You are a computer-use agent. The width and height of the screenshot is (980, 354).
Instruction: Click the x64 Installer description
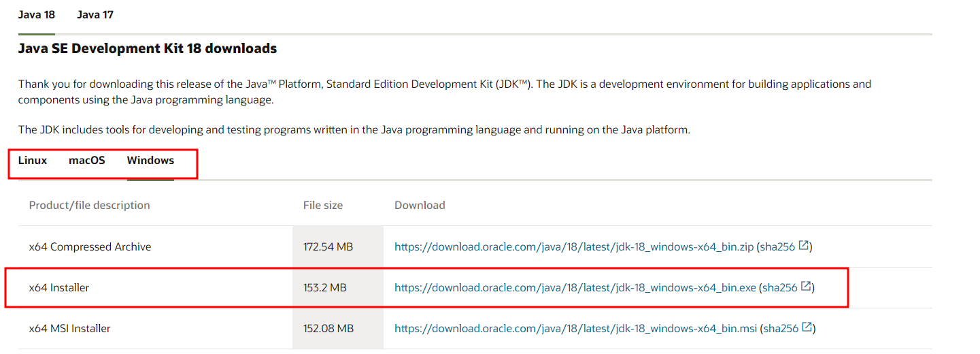click(59, 287)
